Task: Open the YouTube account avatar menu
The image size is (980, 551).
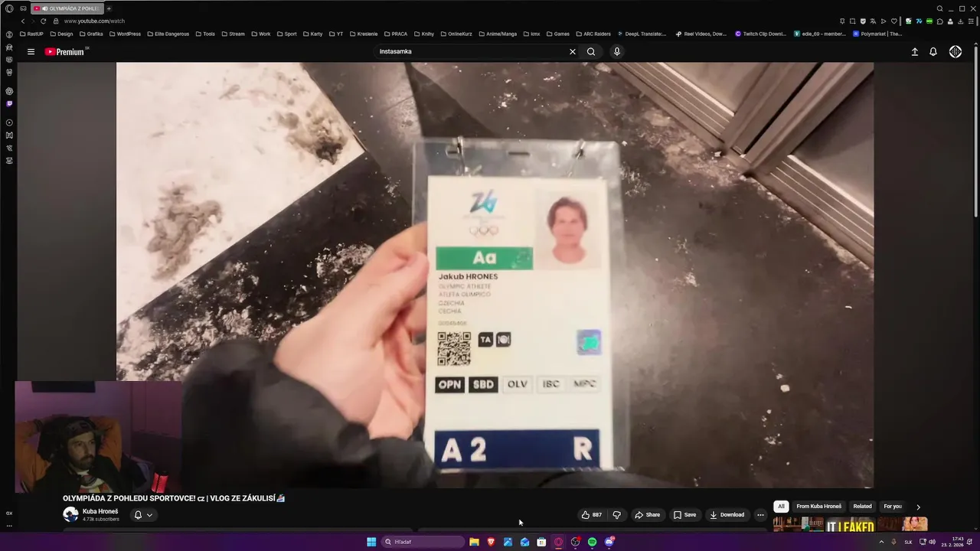Action: (x=955, y=52)
